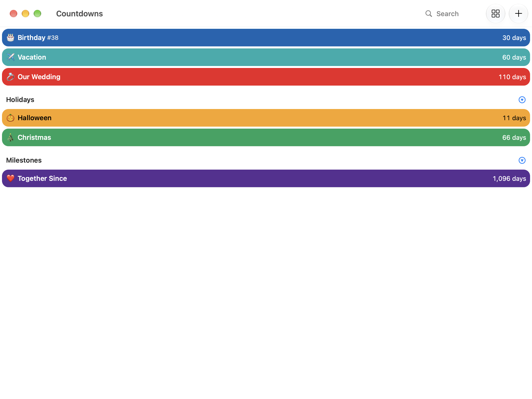Select the Our Wedding countdown

pos(266,77)
